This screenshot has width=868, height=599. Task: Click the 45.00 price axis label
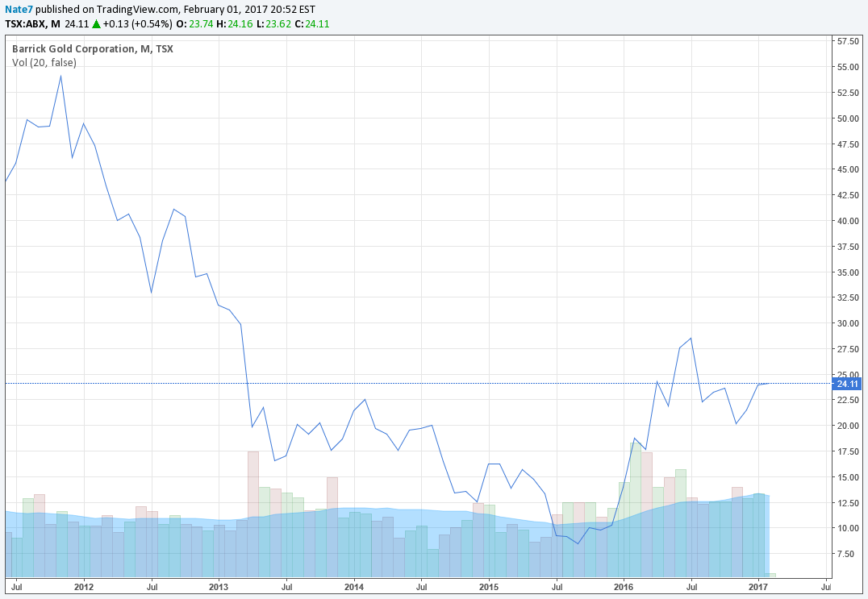(x=848, y=169)
